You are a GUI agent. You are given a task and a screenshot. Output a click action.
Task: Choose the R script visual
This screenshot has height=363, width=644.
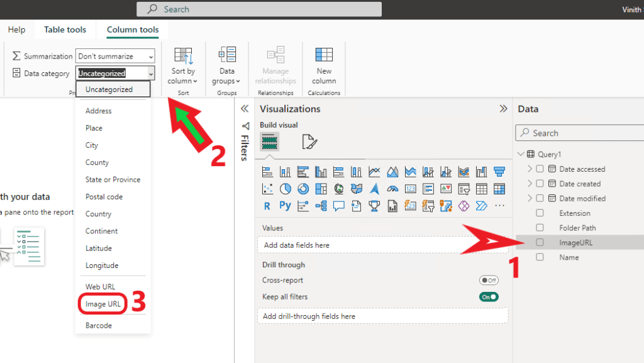(267, 206)
